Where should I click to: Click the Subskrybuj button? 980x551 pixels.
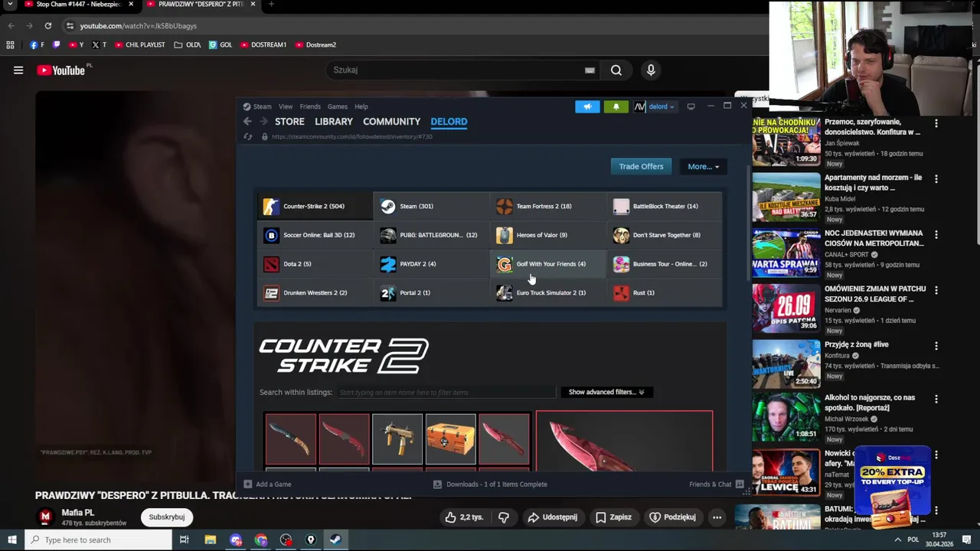(166, 517)
